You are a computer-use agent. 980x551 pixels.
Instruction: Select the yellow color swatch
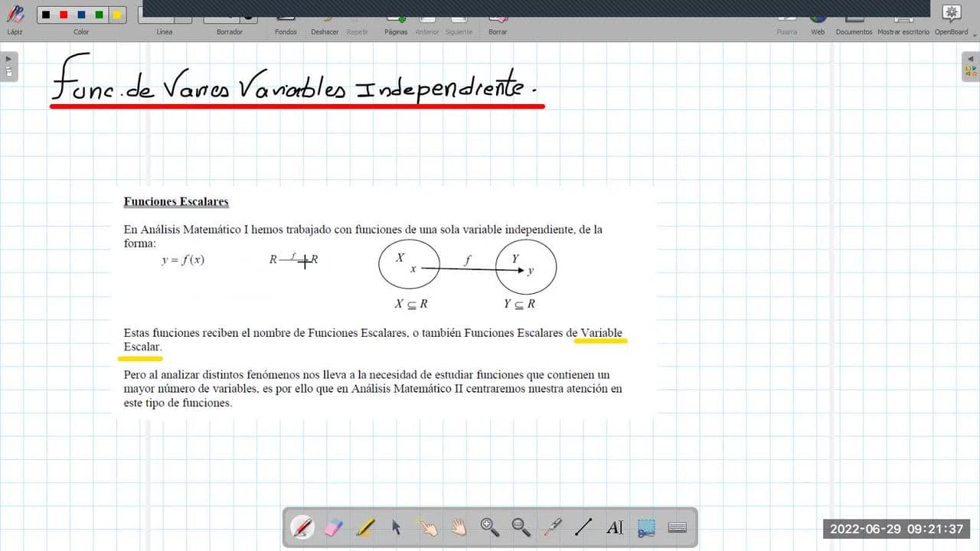pos(116,14)
